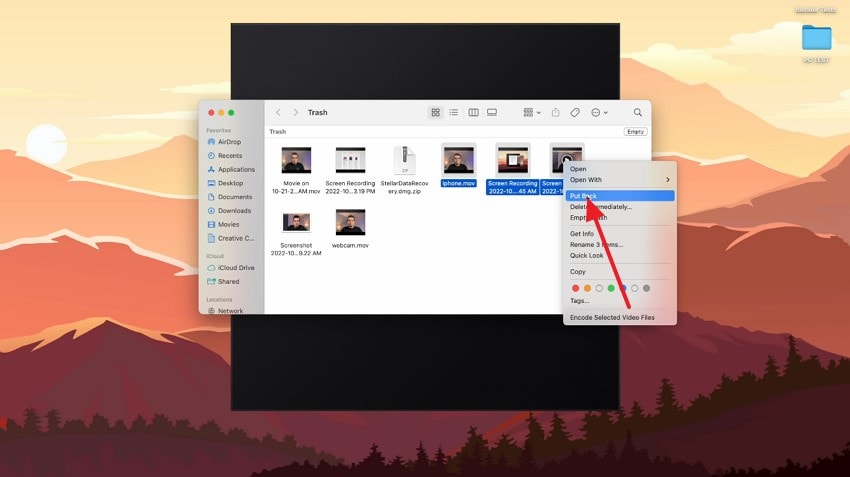Choose Tags… in context menu

[x=620, y=301]
